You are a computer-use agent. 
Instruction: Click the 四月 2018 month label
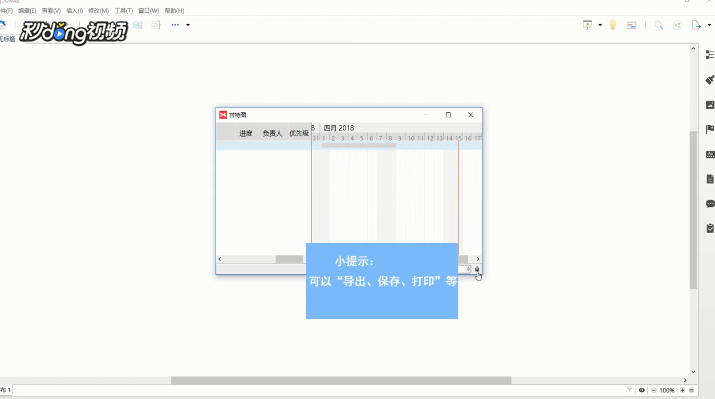(x=339, y=128)
